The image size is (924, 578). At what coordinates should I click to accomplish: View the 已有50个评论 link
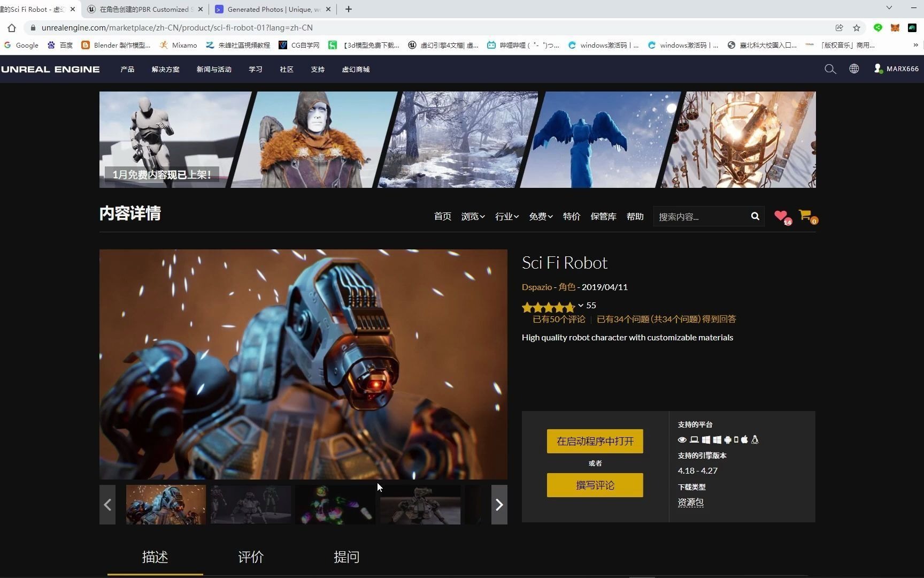pyautogui.click(x=559, y=319)
